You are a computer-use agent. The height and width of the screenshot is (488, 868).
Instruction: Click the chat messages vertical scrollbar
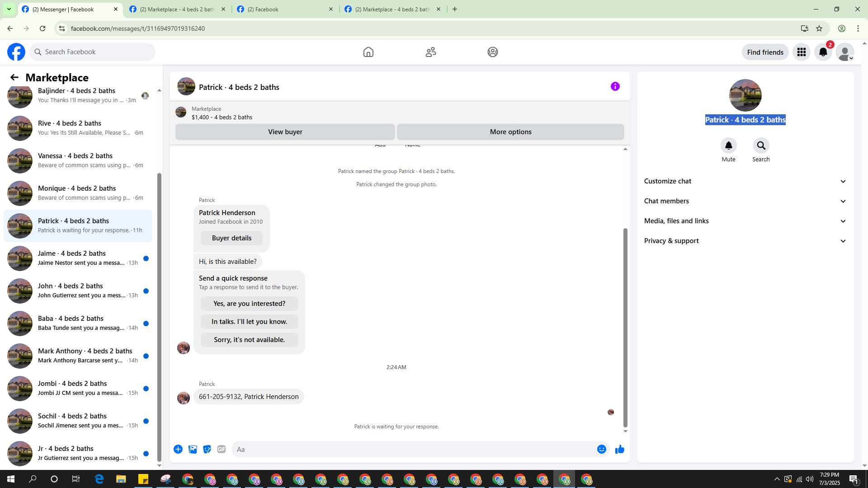tap(625, 327)
